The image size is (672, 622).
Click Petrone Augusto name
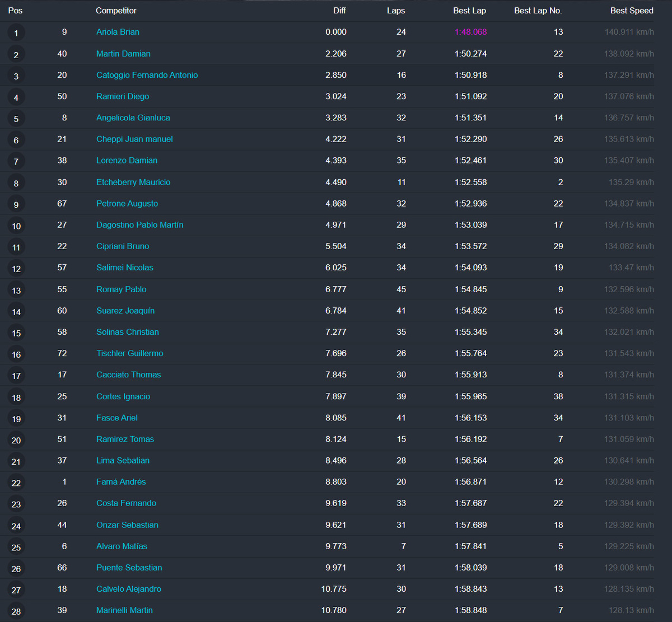127,203
